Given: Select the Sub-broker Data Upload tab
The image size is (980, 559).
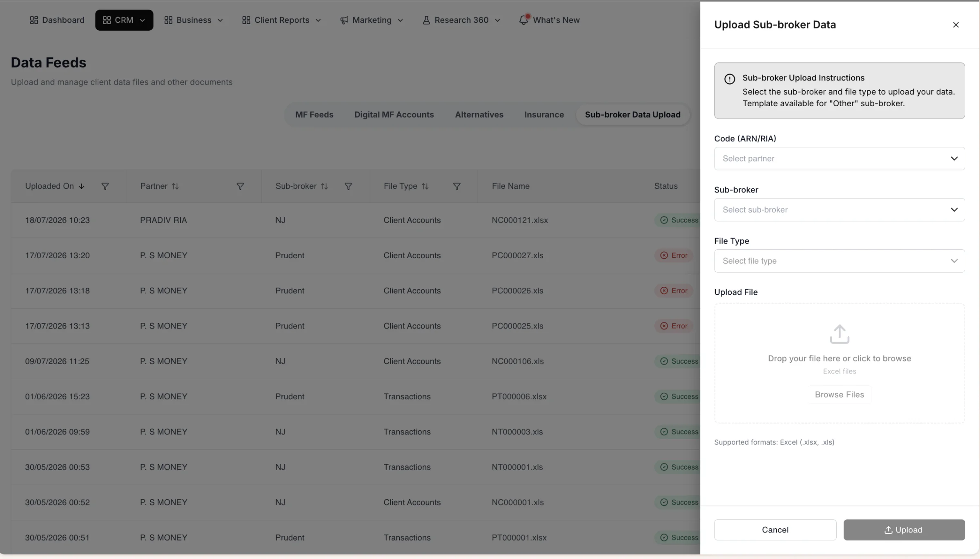Looking at the screenshot, I should coord(633,115).
